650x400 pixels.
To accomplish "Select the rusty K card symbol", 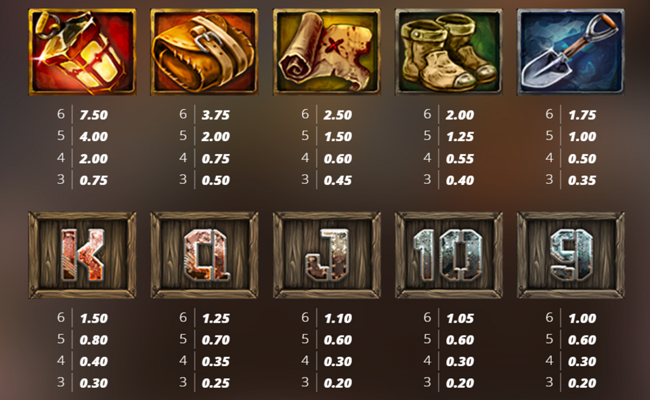I will pos(82,255).
